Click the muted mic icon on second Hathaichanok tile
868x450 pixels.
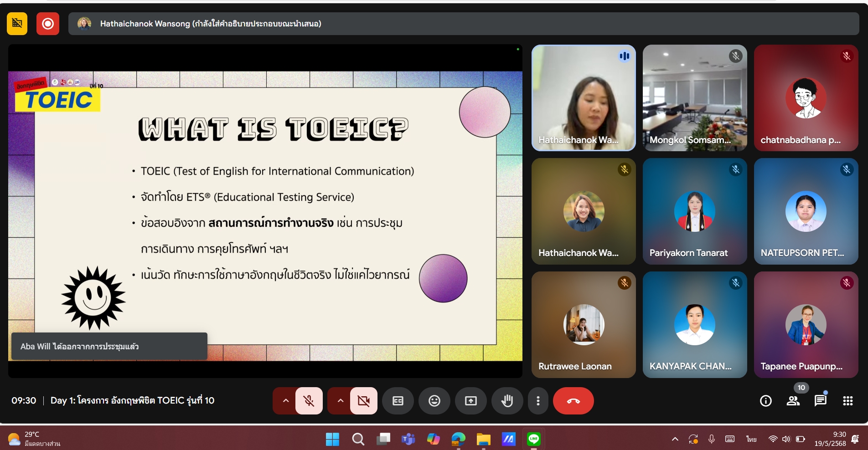pos(624,169)
